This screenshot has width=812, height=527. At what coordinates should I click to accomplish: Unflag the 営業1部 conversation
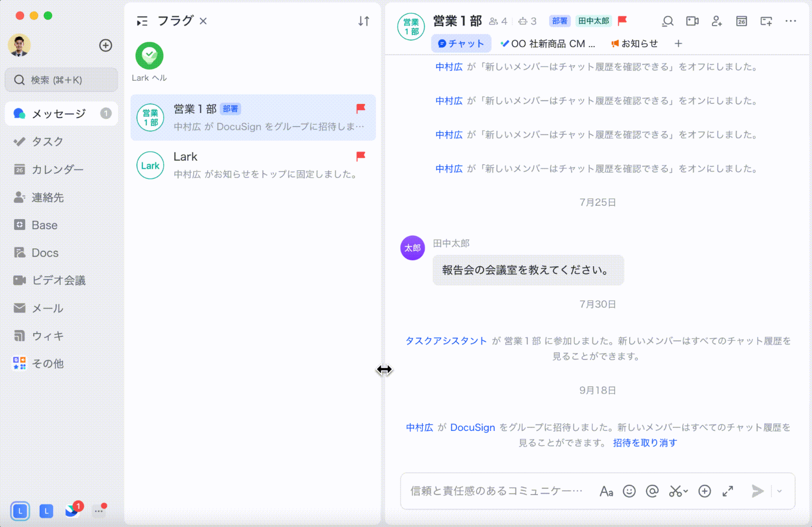360,109
